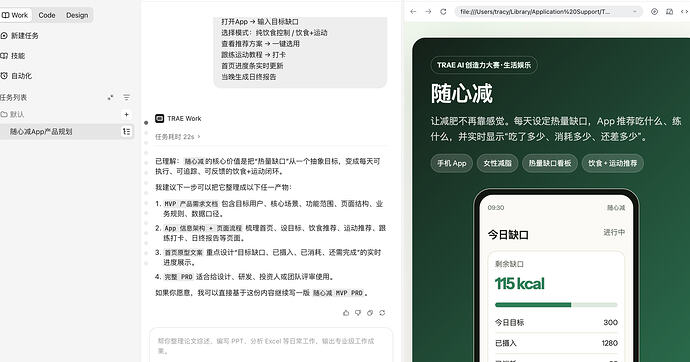The height and width of the screenshot is (362, 690).
Task: Click the 随心减 page heading
Action: click(462, 94)
